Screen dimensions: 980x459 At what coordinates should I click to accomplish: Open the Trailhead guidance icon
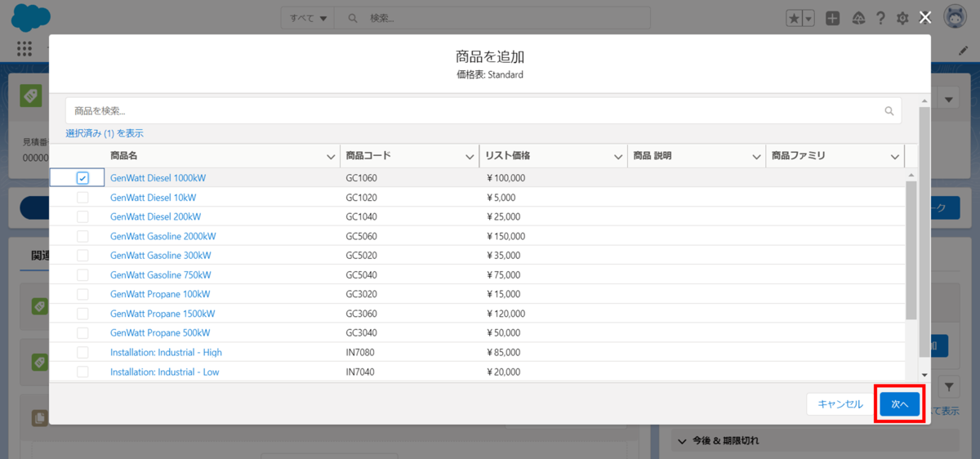857,18
